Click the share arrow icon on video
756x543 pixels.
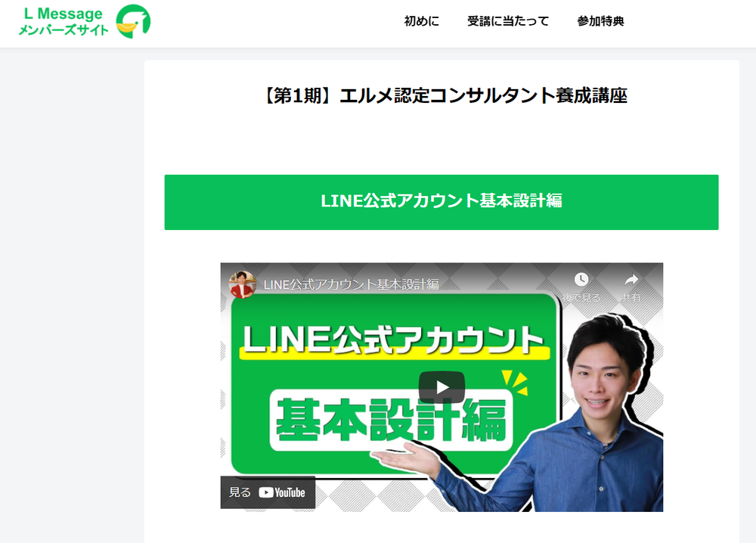[x=631, y=279]
